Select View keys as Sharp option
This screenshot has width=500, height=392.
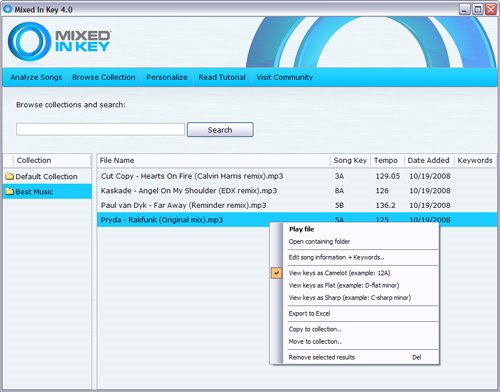[350, 298]
